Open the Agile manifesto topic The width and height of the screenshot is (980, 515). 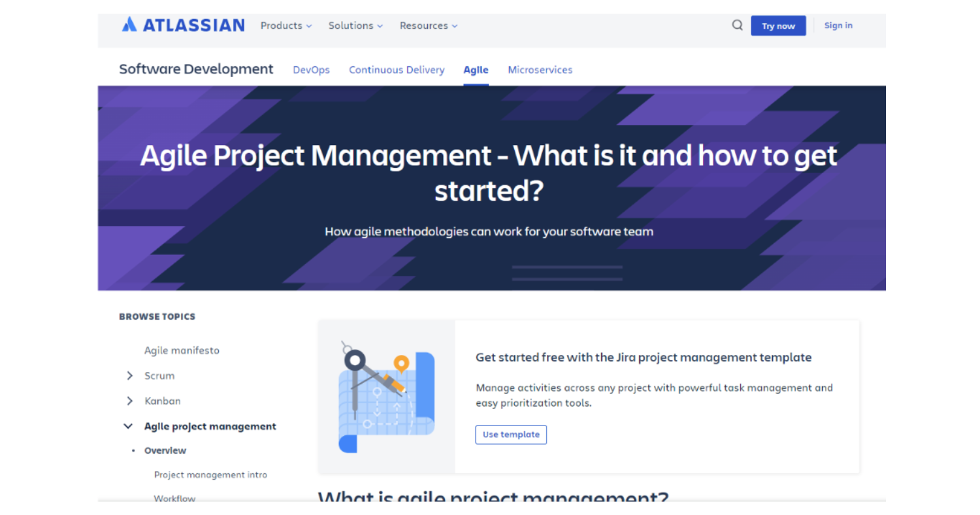pyautogui.click(x=182, y=350)
